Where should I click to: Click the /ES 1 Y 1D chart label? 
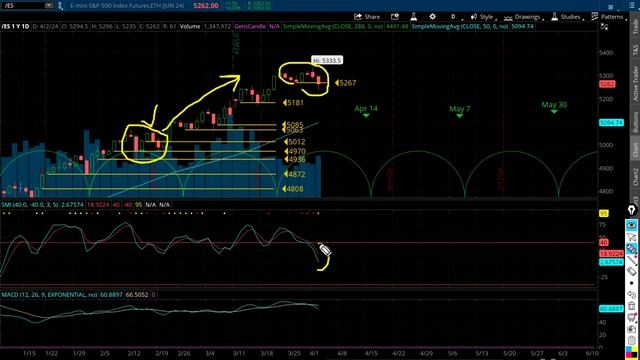click(x=15, y=26)
